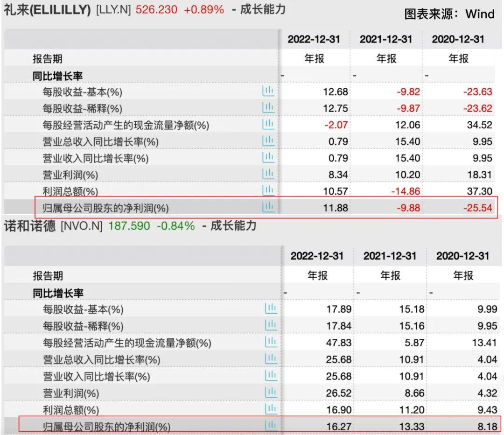Click value 13.33 in Novo Nordisk table

(x=412, y=426)
